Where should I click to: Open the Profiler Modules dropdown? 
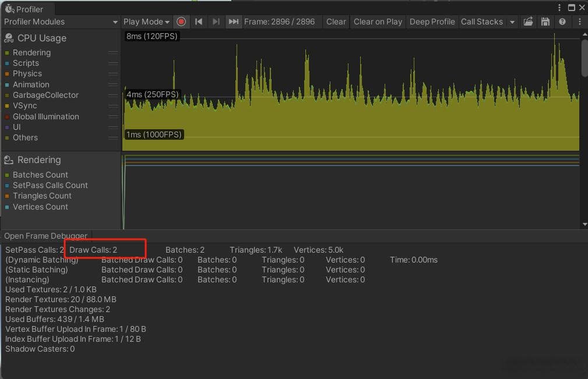(61, 22)
